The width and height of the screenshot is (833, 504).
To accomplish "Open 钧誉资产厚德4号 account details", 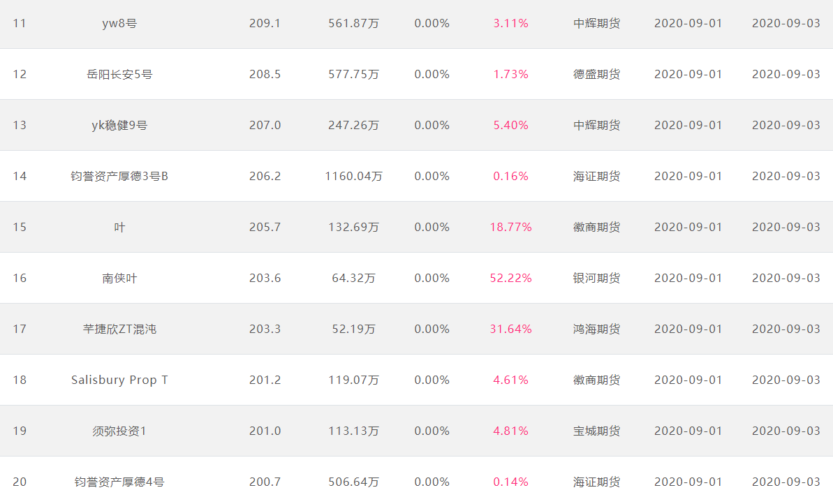I will (119, 482).
